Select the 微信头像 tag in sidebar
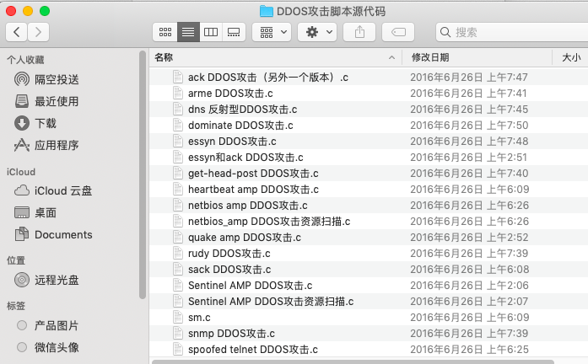Viewport: 588px width, 364px height. pos(57,347)
